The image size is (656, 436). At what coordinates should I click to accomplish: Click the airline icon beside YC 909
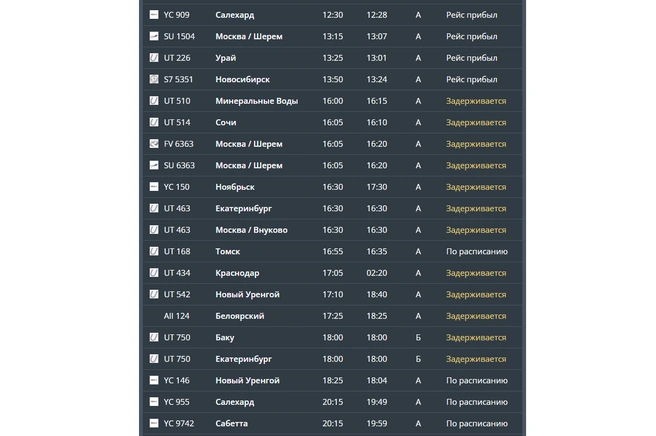pyautogui.click(x=154, y=15)
